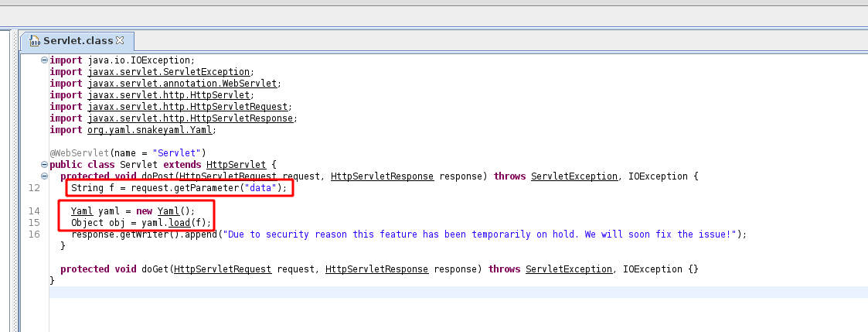Open javax.servlet.http.HttpServlet import link

[168, 95]
